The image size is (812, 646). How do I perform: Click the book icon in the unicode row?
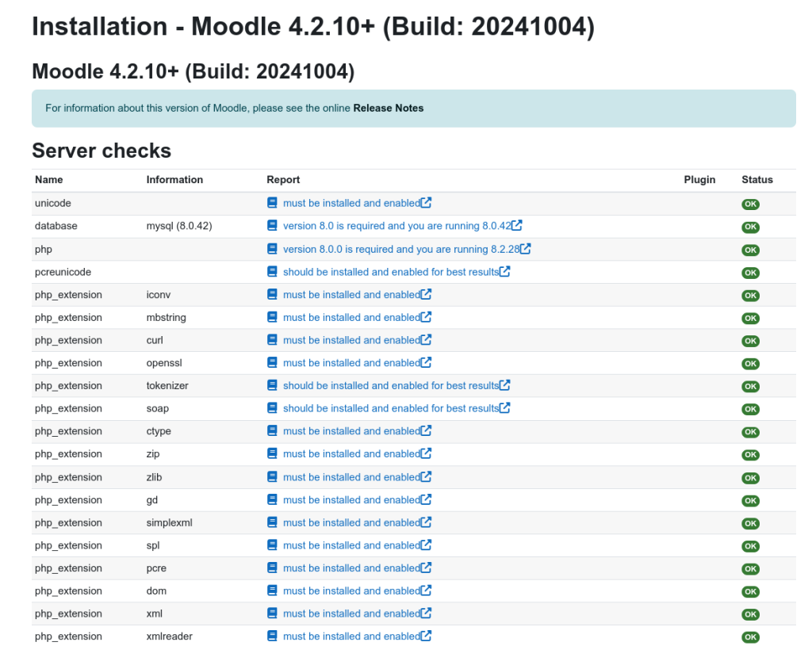point(272,203)
